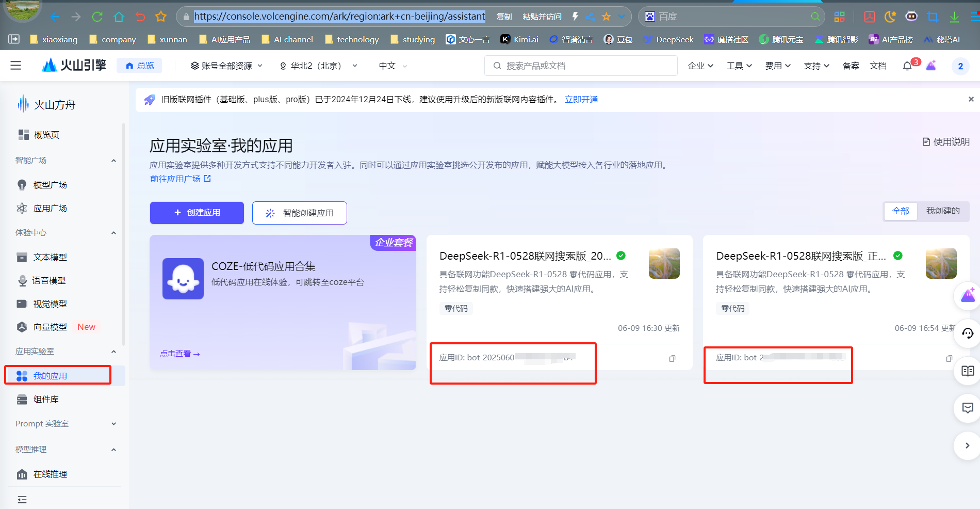Screen dimensions: 980x509
Task: Expand the Prompt 实验室 sidebar section
Action: tap(66, 423)
